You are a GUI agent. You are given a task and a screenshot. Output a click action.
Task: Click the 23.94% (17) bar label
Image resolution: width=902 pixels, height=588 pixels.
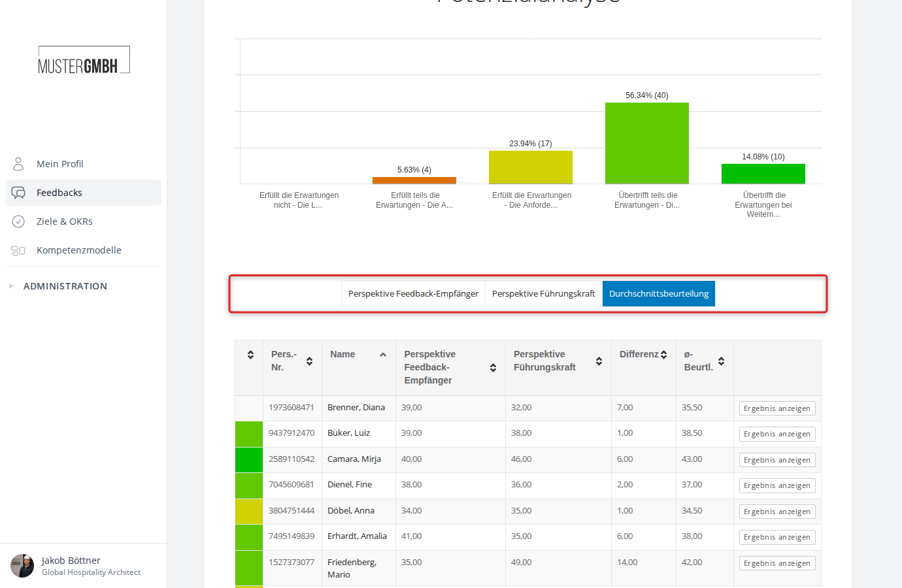[x=531, y=144]
